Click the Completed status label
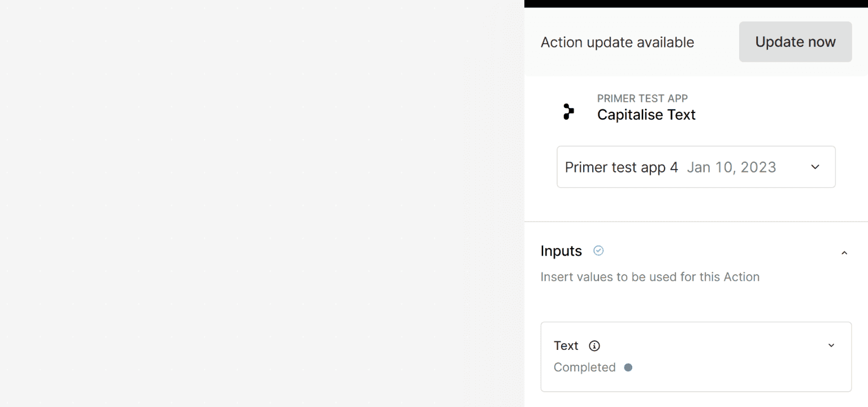The width and height of the screenshot is (868, 407). (584, 367)
